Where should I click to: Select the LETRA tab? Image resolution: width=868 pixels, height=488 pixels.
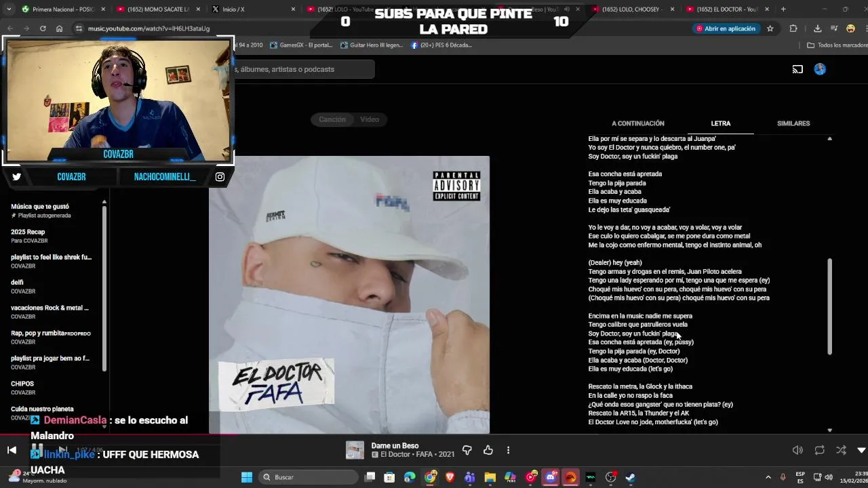pos(721,123)
